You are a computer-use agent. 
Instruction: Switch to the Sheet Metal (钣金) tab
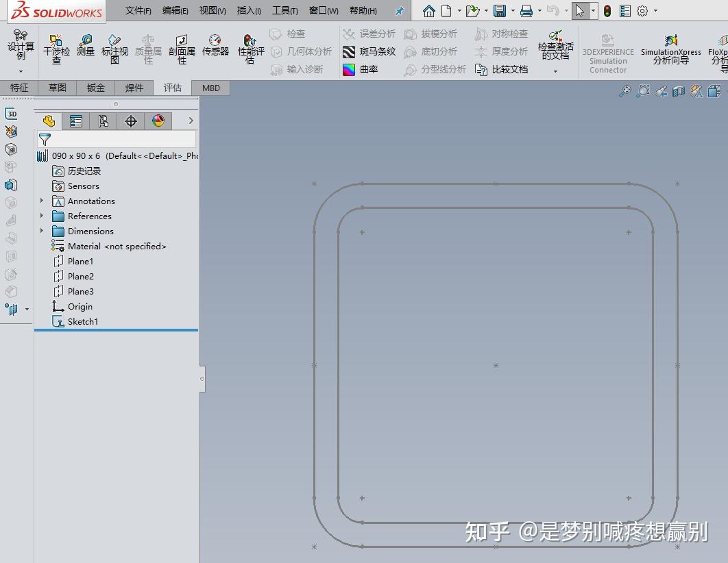pos(96,88)
